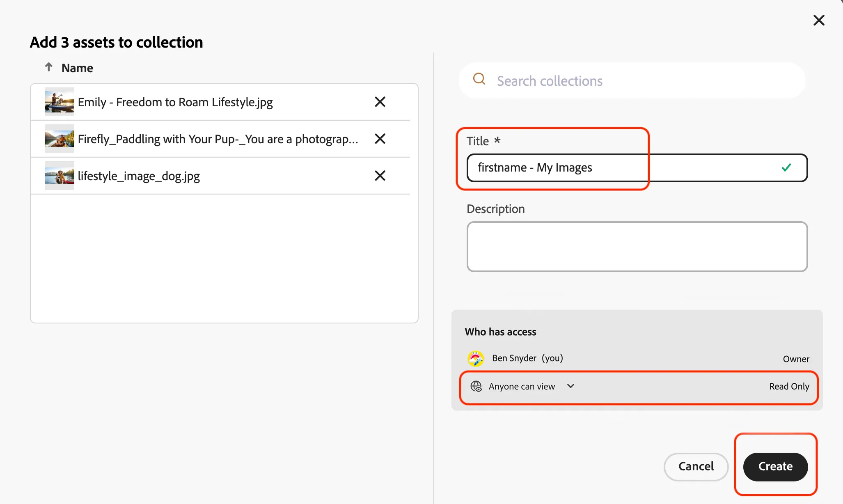Click the Title input field

point(637,168)
